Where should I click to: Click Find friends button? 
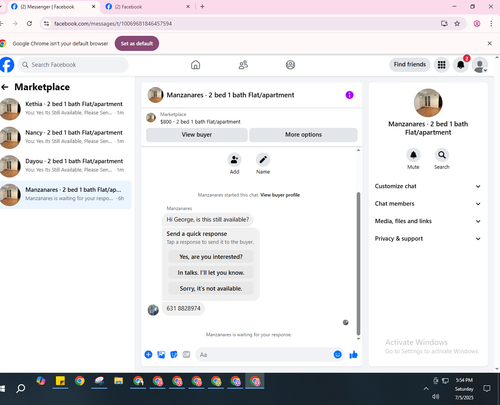click(x=410, y=64)
